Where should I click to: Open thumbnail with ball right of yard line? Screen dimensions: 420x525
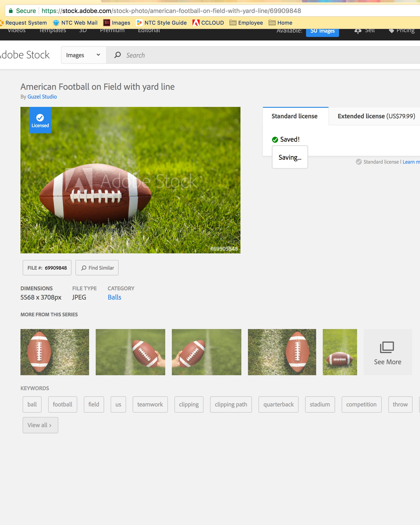(282, 352)
